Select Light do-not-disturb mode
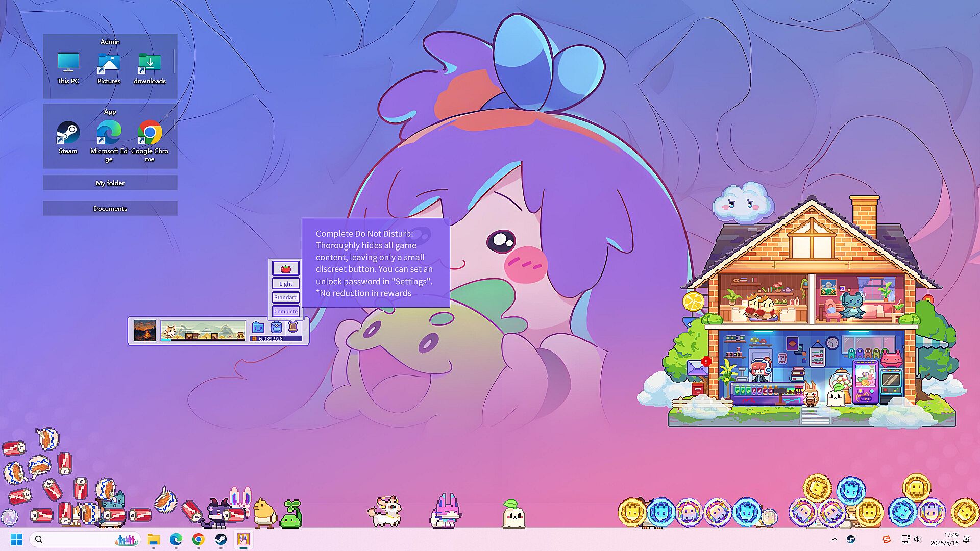This screenshot has height=551, width=980. [285, 284]
